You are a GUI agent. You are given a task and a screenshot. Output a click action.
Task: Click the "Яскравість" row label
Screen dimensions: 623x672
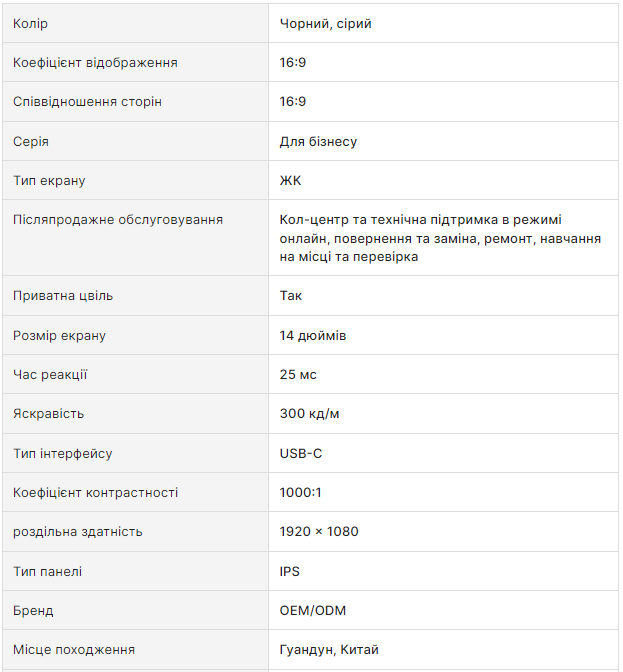coord(48,414)
